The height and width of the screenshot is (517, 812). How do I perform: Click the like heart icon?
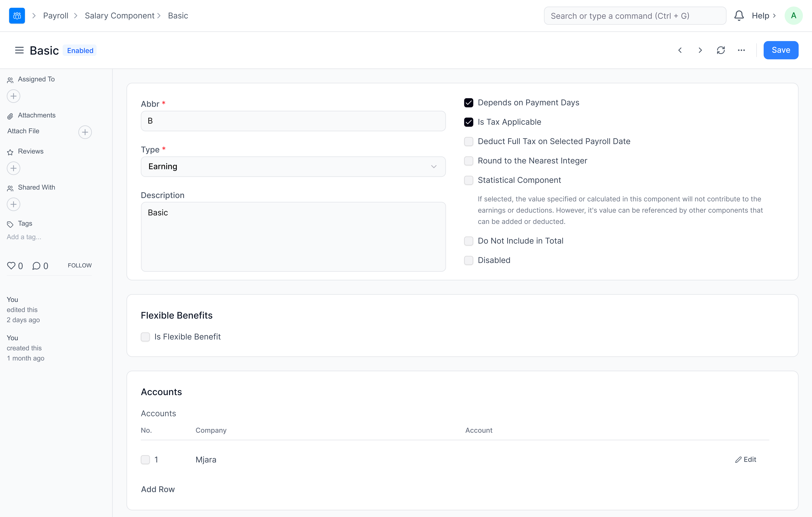[11, 266]
